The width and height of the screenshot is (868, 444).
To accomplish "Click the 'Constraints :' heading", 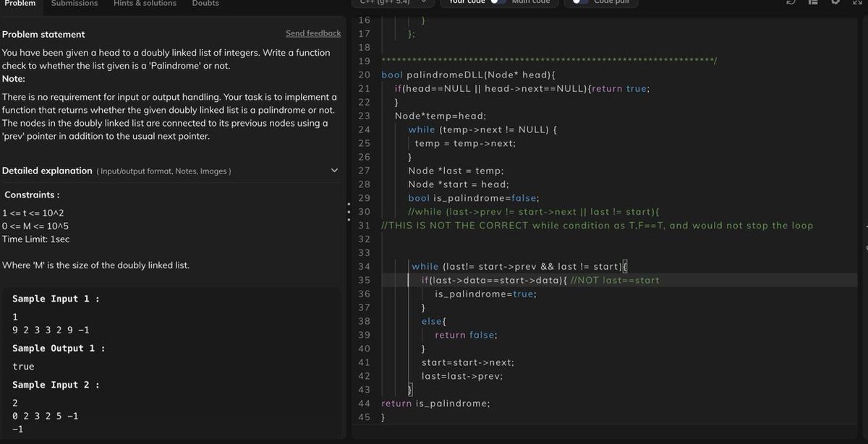I will tap(32, 195).
